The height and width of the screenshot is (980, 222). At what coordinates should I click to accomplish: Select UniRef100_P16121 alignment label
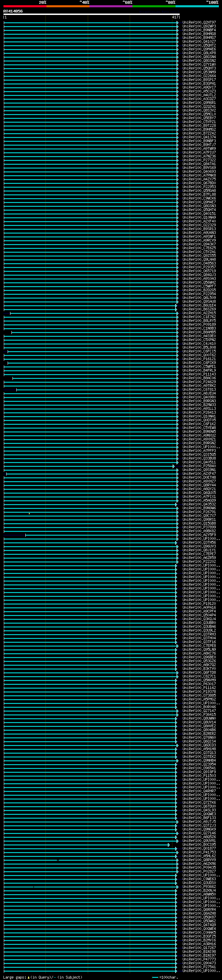(199, 359)
